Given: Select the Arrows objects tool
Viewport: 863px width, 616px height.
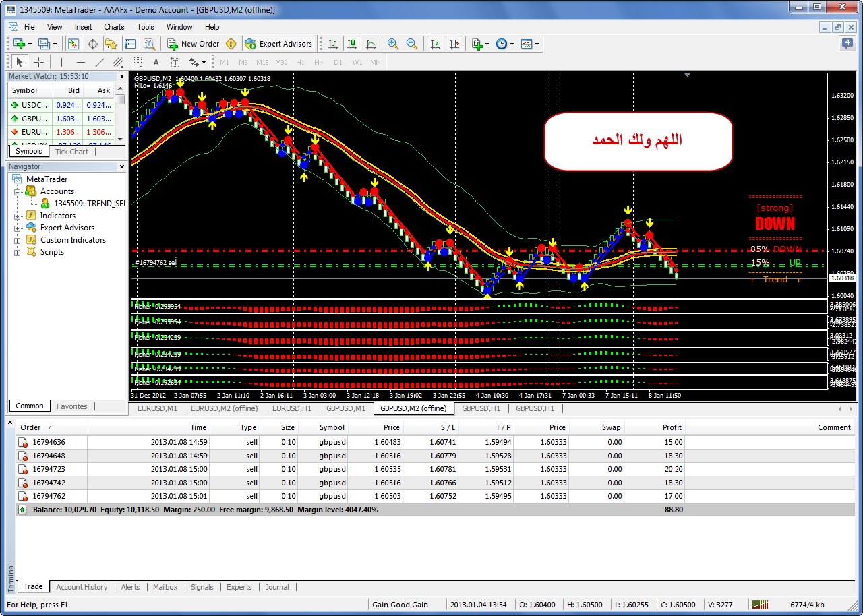Looking at the screenshot, I should tap(194, 62).
